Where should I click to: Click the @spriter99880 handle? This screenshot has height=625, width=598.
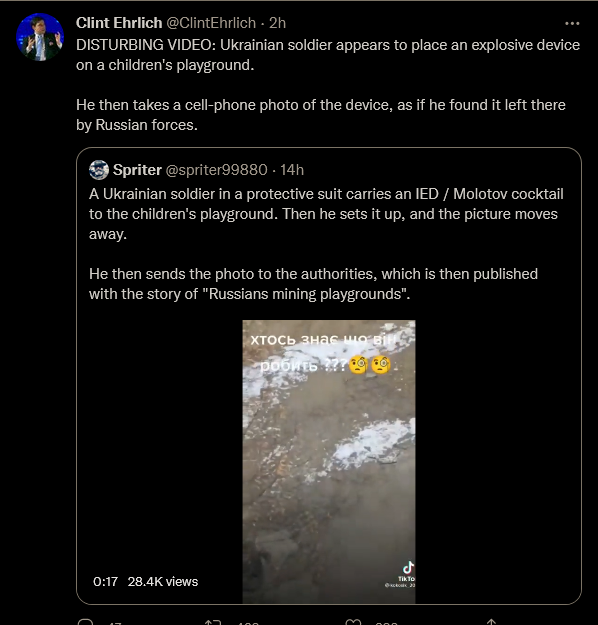click(216, 170)
